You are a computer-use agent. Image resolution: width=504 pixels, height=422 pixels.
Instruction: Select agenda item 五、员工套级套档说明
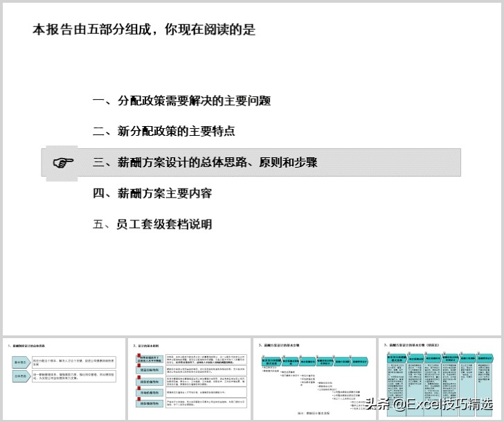pyautogui.click(x=152, y=225)
